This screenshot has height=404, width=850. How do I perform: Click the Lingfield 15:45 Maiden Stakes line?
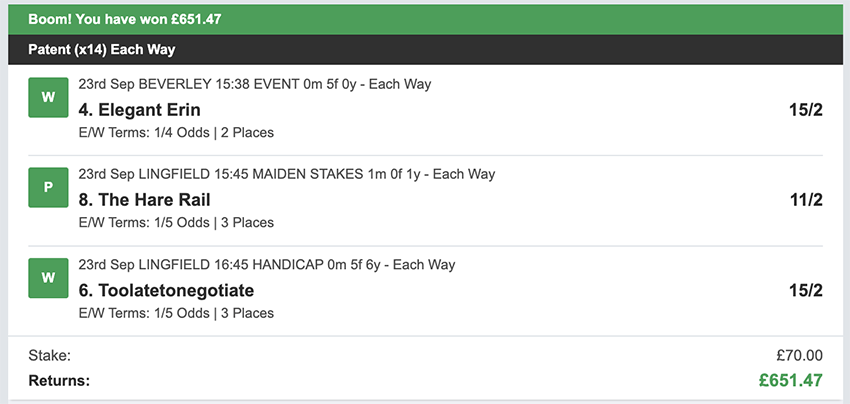point(286,174)
